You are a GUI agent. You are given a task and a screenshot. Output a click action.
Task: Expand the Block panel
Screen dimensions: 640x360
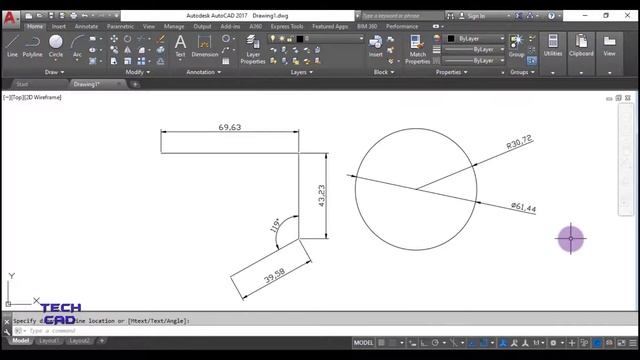(x=384, y=72)
